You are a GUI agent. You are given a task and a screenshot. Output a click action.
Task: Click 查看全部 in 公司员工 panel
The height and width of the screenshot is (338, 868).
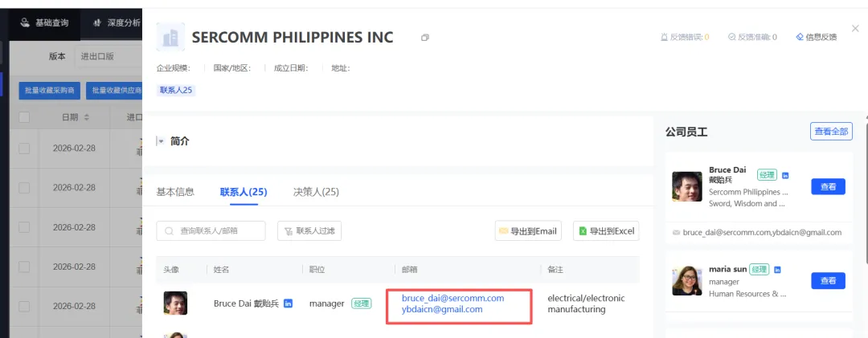[x=832, y=132]
